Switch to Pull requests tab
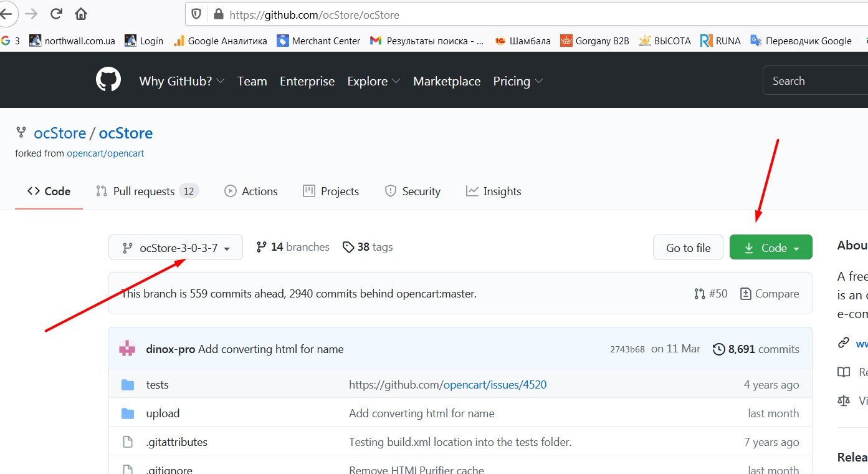Image resolution: width=868 pixels, height=474 pixels. pyautogui.click(x=147, y=191)
